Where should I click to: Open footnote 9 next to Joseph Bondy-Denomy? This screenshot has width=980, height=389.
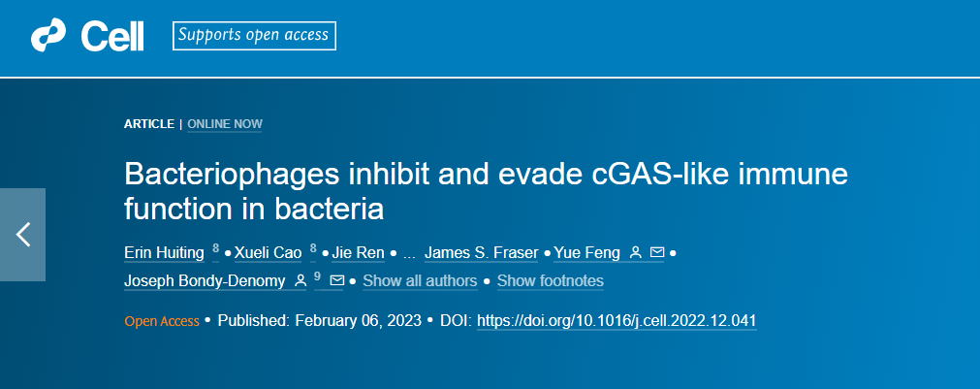[318, 276]
